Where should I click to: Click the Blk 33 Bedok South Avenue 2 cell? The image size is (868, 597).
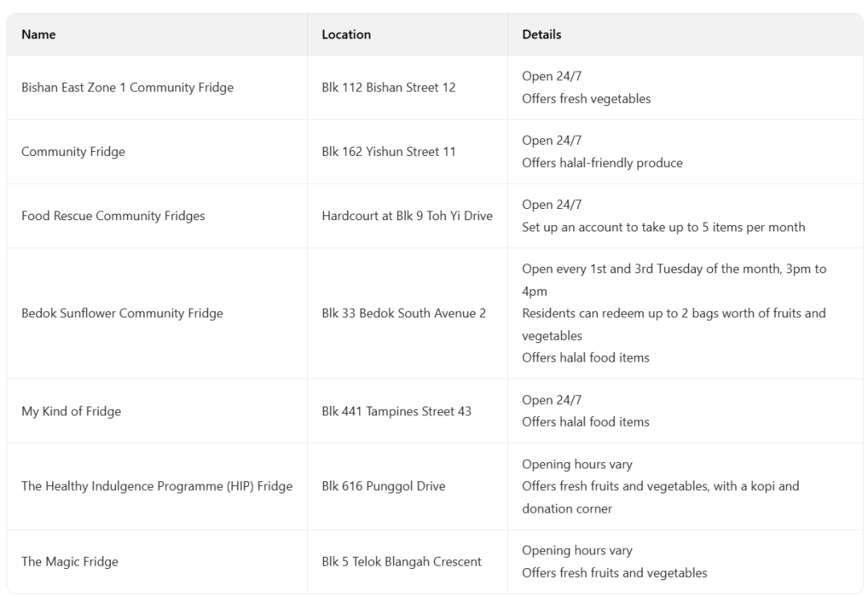pos(403,313)
